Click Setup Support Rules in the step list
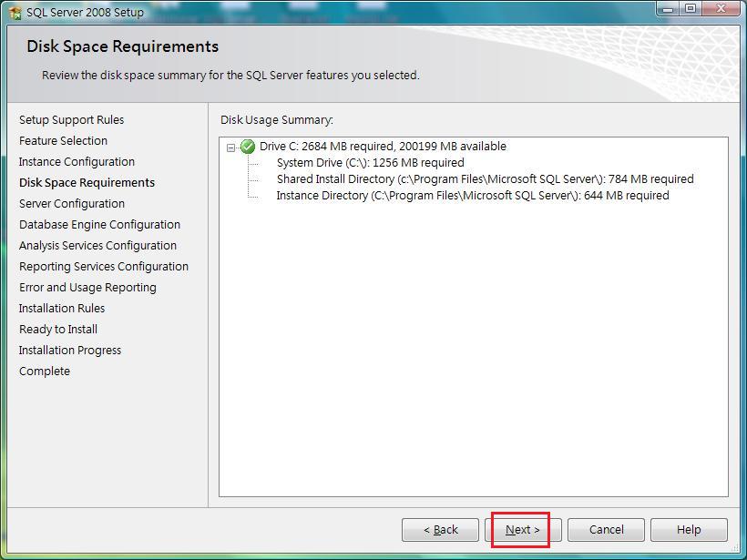Image resolution: width=747 pixels, height=560 pixels. [x=71, y=120]
